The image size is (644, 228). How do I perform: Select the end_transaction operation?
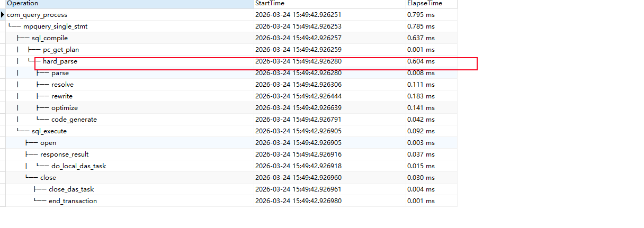click(73, 201)
